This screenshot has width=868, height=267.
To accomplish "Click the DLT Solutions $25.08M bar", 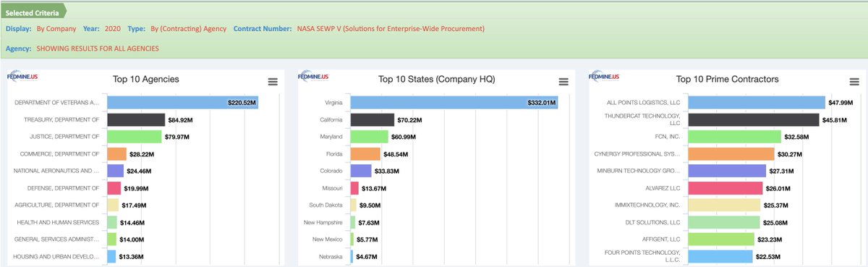I will coord(724,222).
